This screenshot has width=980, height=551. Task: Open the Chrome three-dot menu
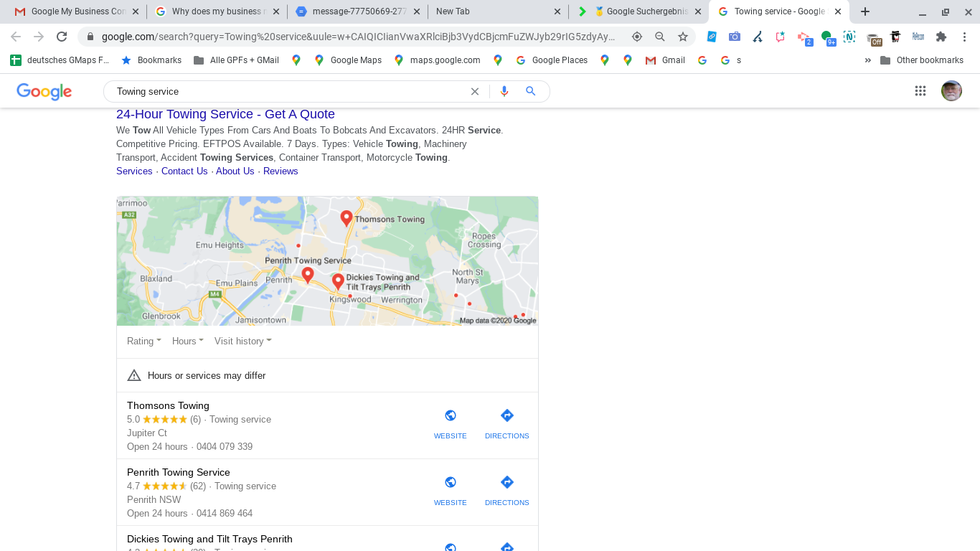click(965, 37)
